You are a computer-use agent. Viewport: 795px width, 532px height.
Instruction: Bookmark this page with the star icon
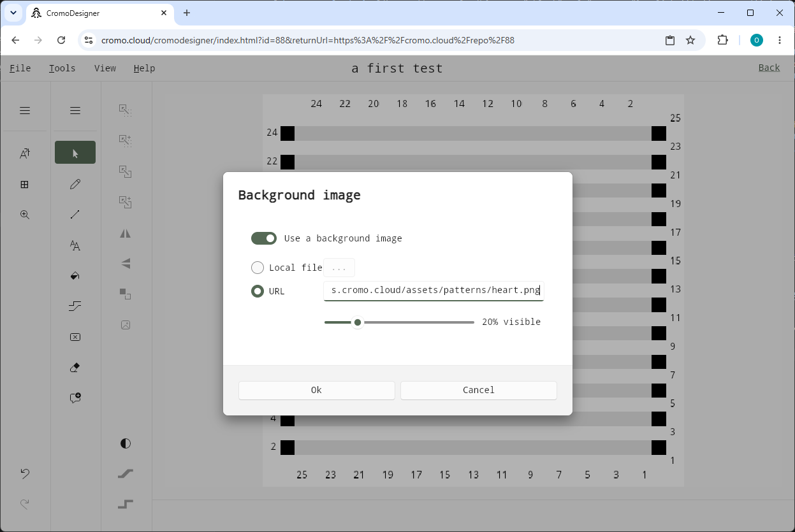(690, 40)
